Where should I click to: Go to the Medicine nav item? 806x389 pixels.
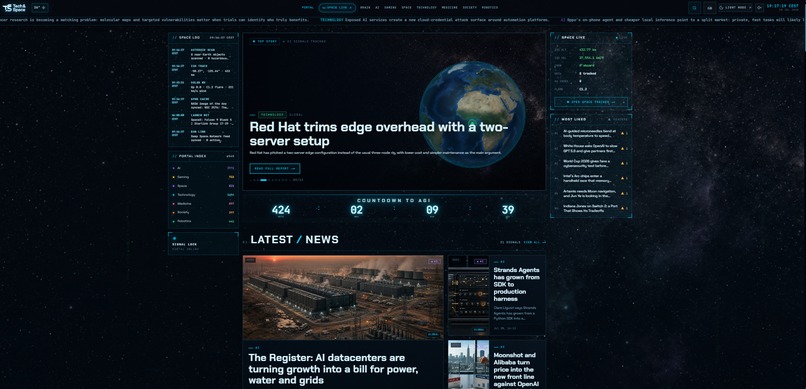(449, 8)
